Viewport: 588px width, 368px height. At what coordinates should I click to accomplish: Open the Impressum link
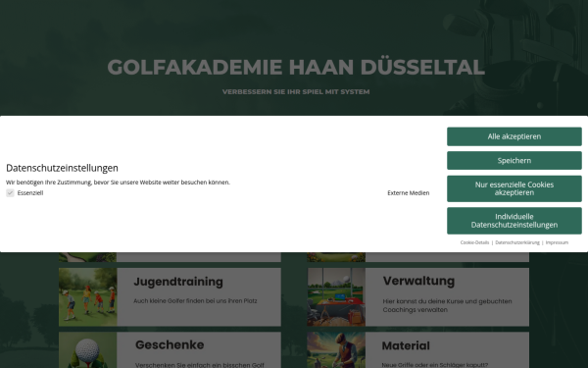click(x=557, y=242)
